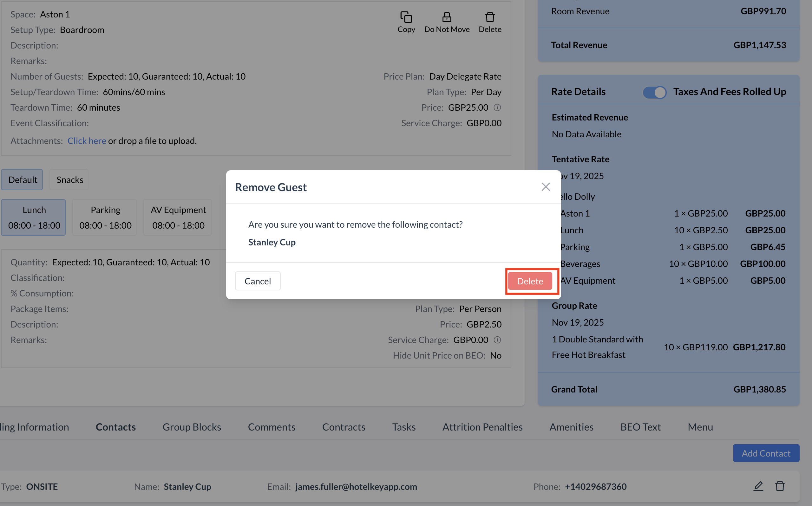812x506 pixels.
Task: Click the trash Delete icon for space
Action: click(x=490, y=17)
